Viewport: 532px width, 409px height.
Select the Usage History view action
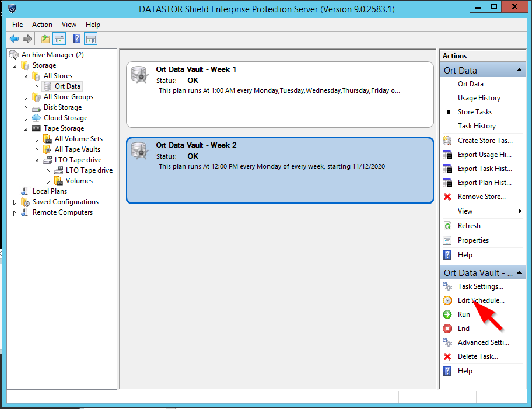pyautogui.click(x=479, y=98)
